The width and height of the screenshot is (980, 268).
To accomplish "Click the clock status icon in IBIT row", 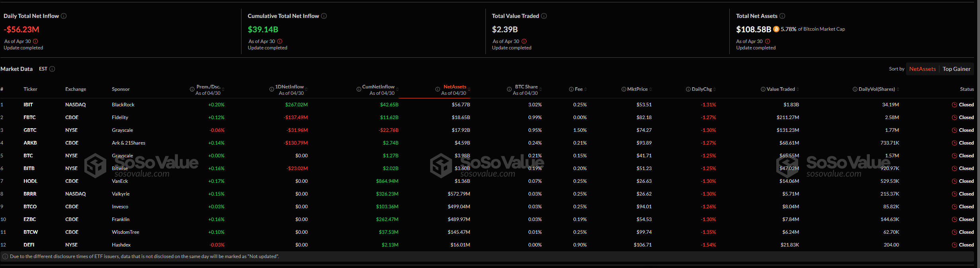I will (954, 105).
